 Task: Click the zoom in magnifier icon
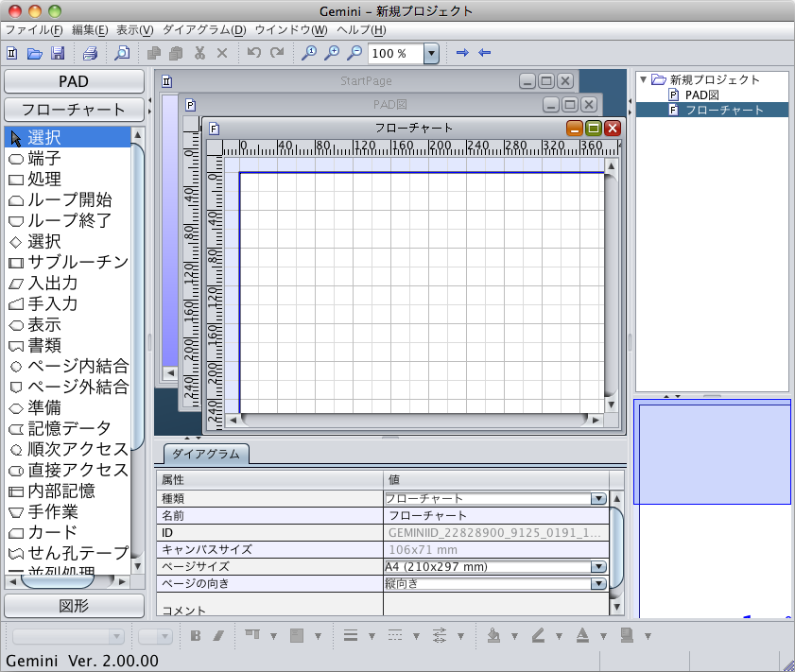click(x=332, y=53)
